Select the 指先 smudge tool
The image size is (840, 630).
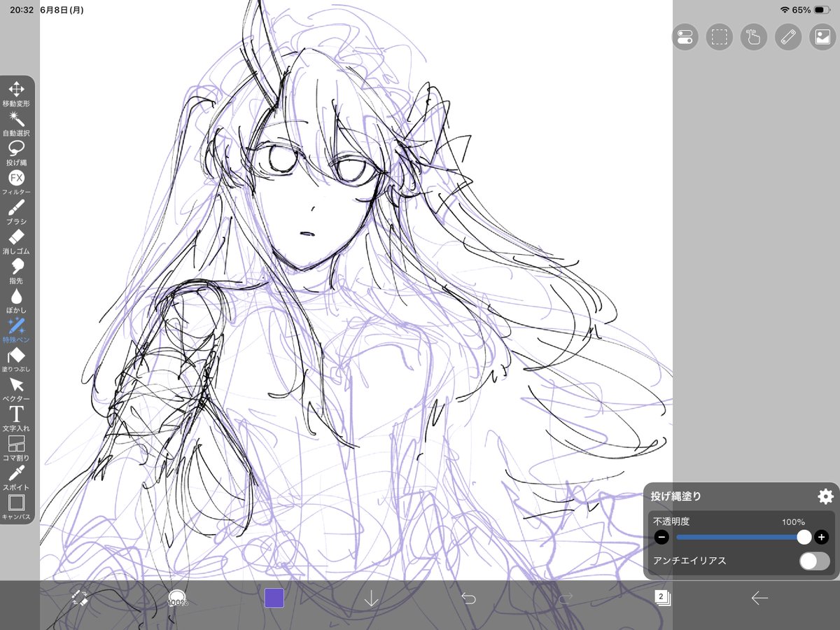17,270
